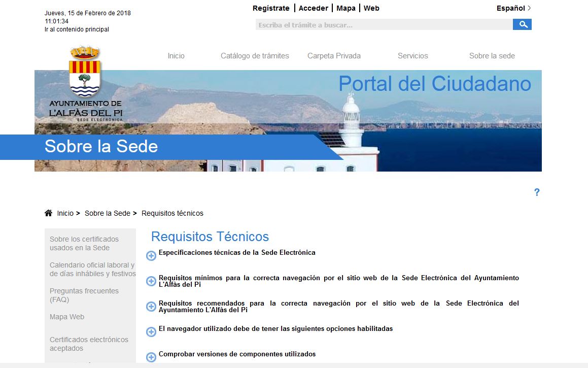This screenshot has height=368, width=588.
Task: Expand Requisitos recomendados section plus icon
Action: point(151,306)
